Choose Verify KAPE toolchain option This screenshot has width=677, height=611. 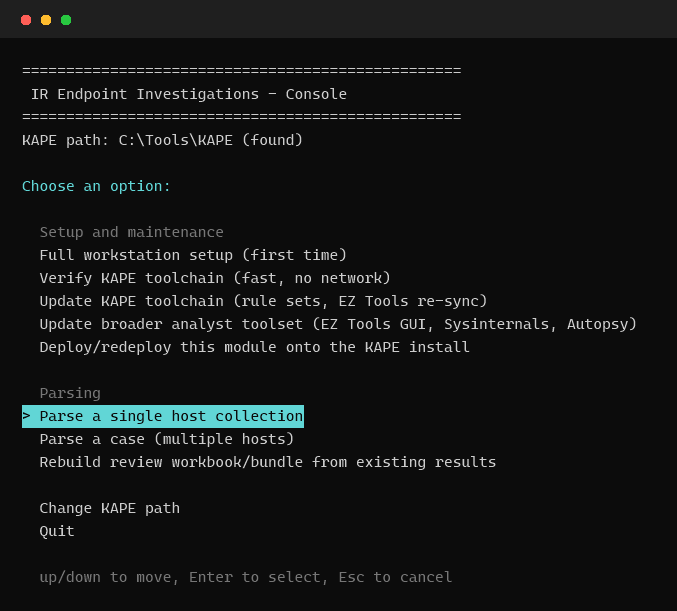(x=215, y=278)
